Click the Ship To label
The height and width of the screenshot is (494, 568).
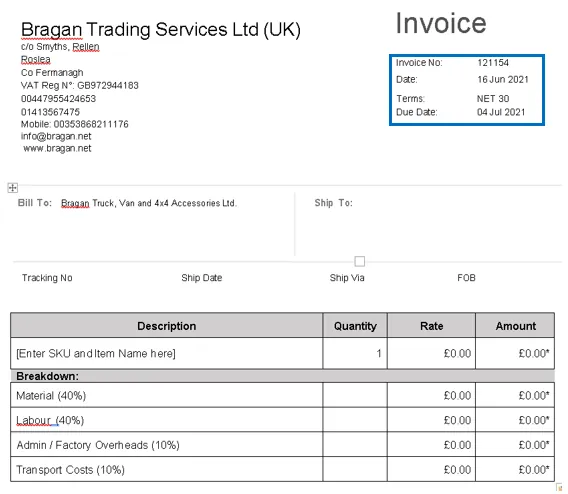[x=333, y=203]
